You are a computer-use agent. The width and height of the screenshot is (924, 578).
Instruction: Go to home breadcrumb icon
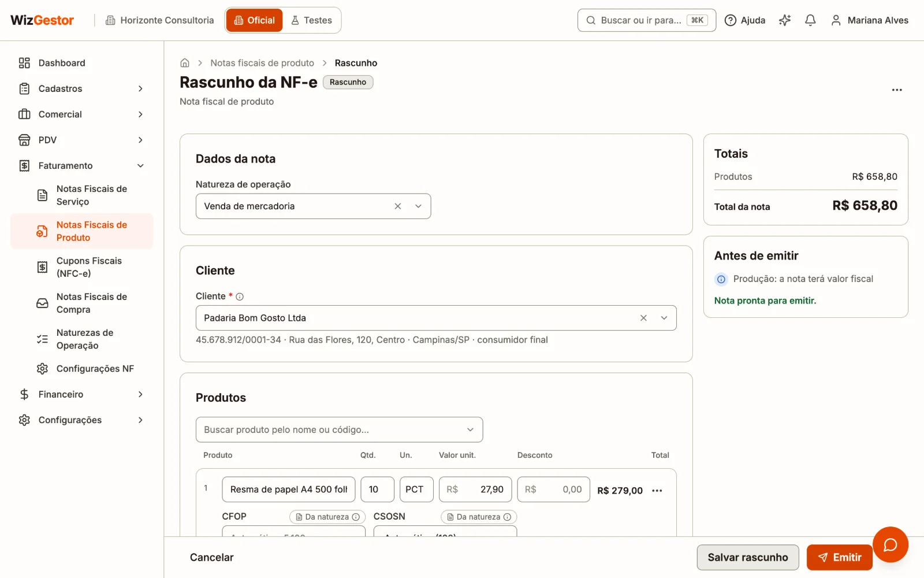(185, 63)
